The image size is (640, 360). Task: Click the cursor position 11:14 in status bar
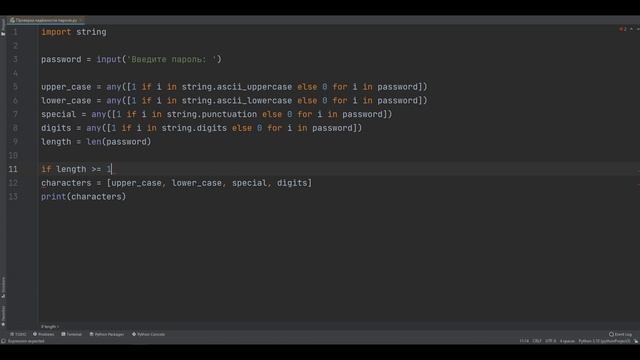click(524, 341)
